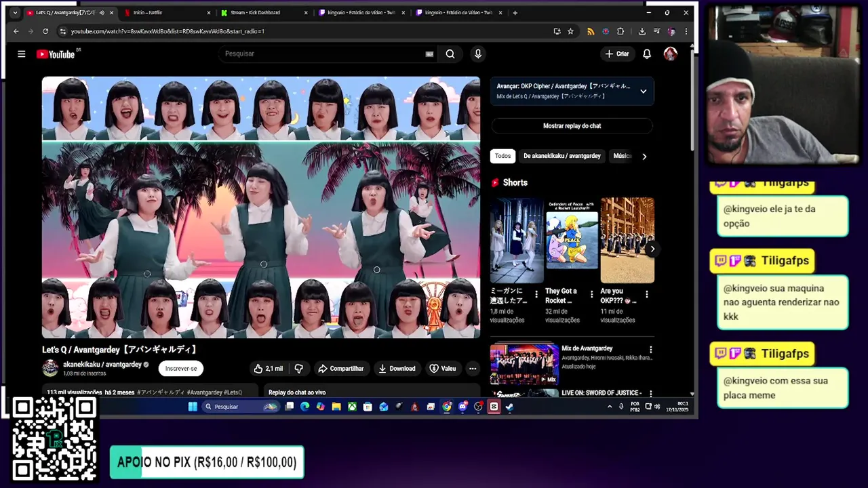Click the YouTube search magnifier button
The width and height of the screenshot is (868, 488).
(x=450, y=54)
